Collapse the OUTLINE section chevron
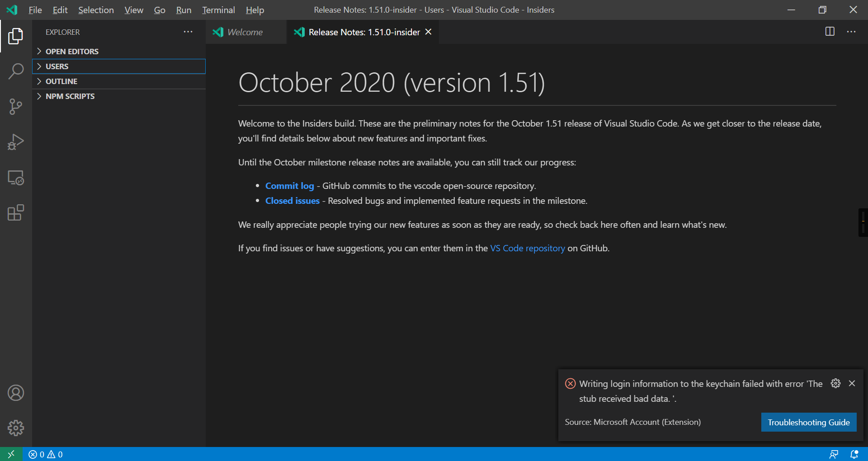Viewport: 868px width, 461px height. pos(40,81)
